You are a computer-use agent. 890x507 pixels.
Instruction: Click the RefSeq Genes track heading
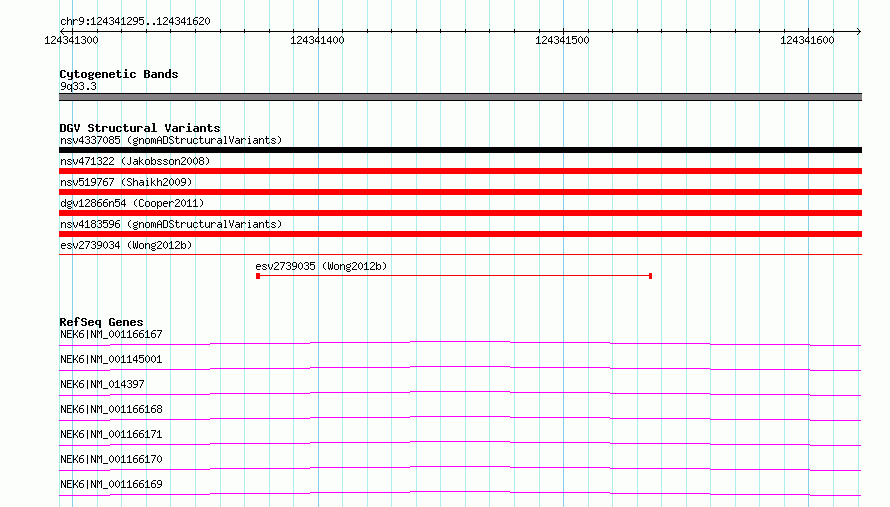(101, 322)
